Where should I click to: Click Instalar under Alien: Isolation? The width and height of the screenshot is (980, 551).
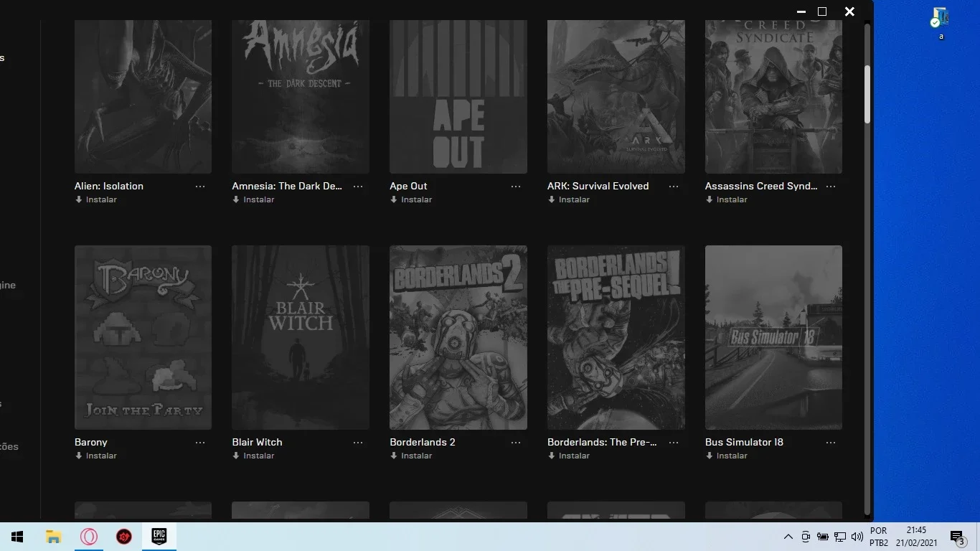(96, 199)
